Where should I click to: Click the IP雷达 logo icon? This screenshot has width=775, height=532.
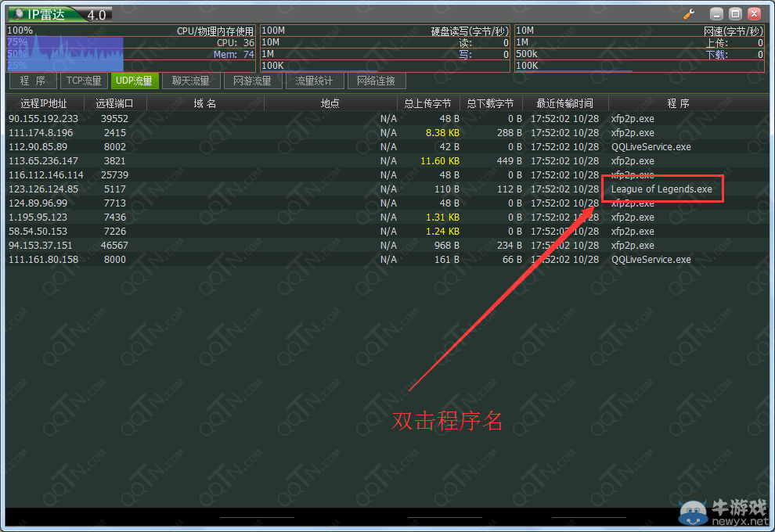tap(19, 14)
